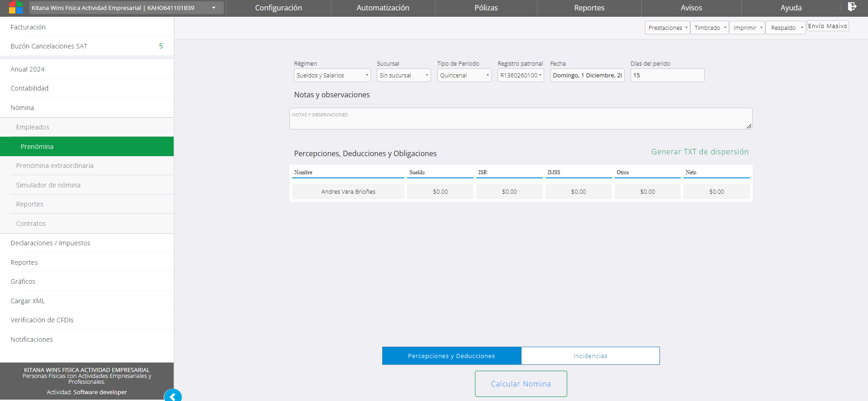Viewport: 868px width, 401px height.
Task: Click the logout icon at top right
Action: [x=852, y=7]
